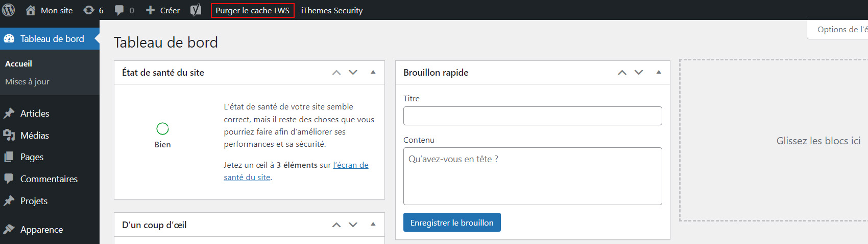
Task: Open the updates icon showing 6
Action: (x=89, y=10)
